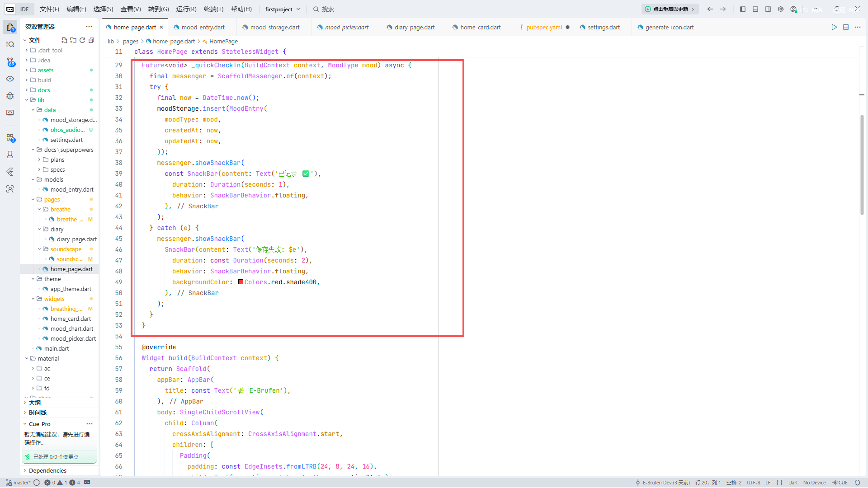Switch to settings.dart tab
This screenshot has height=488, width=868.
[604, 27]
